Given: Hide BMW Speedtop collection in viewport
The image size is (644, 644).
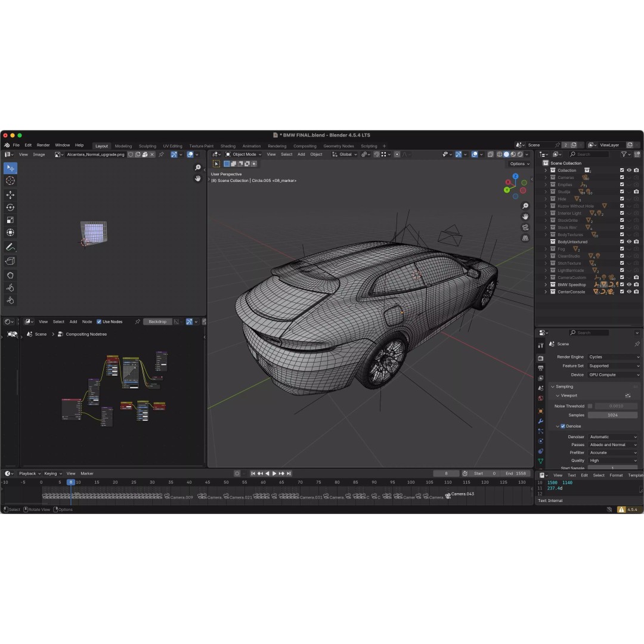Looking at the screenshot, I should (629, 284).
